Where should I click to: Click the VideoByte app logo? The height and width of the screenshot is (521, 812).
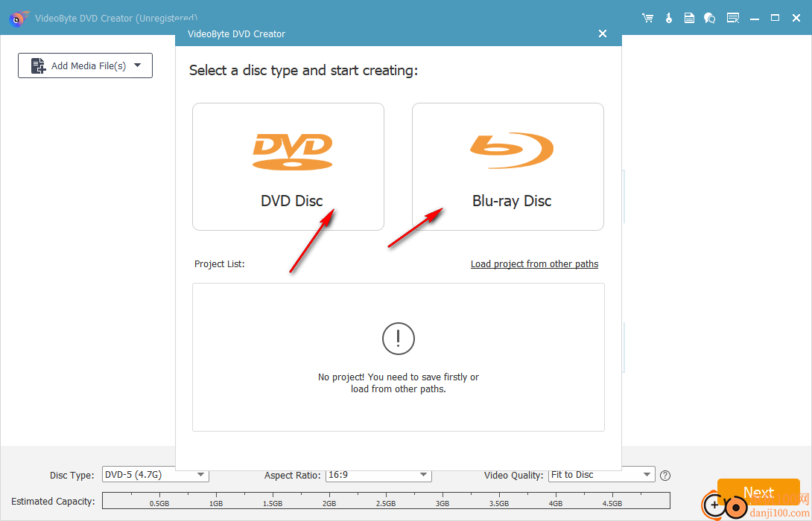click(x=19, y=19)
